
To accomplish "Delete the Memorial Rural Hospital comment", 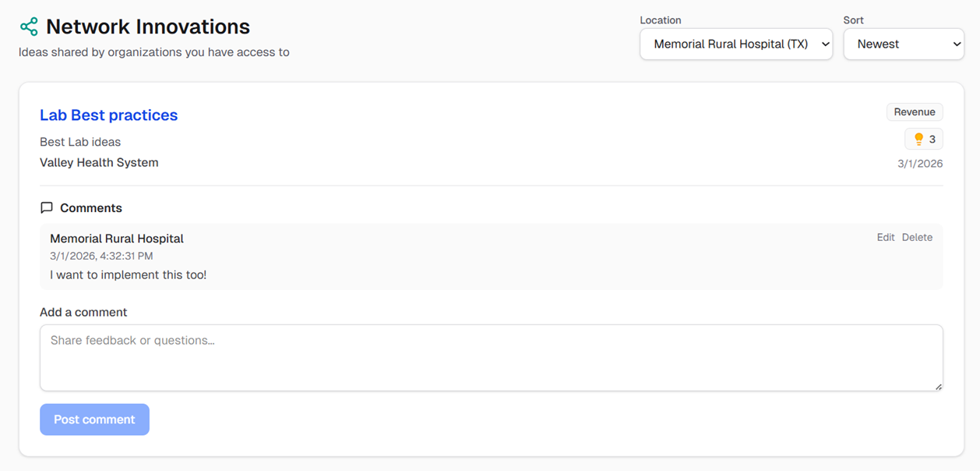I will click(917, 238).
